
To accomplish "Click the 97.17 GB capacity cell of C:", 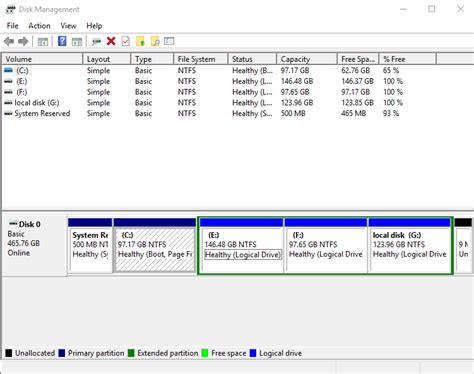I will tap(295, 70).
